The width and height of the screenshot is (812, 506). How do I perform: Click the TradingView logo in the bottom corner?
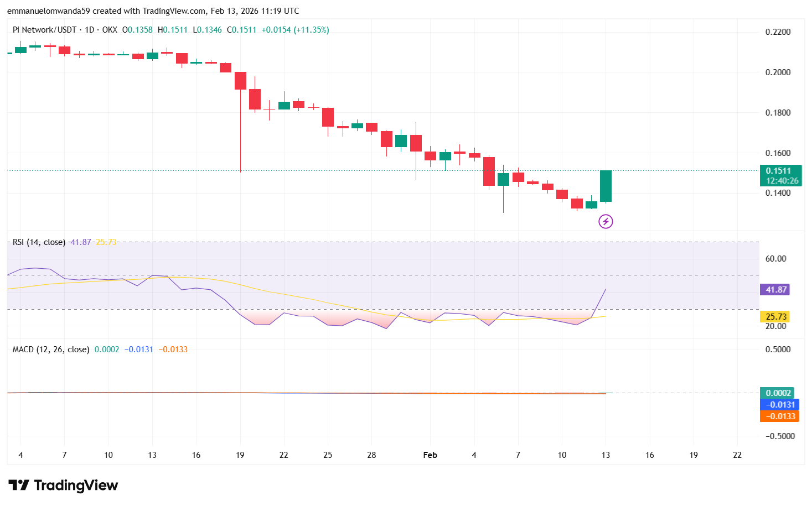pos(63,485)
